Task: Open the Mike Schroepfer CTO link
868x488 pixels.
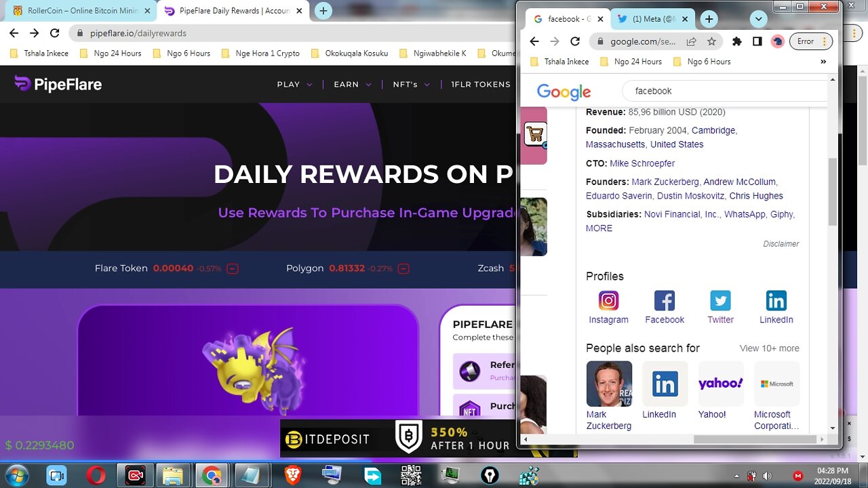Action: (x=642, y=163)
